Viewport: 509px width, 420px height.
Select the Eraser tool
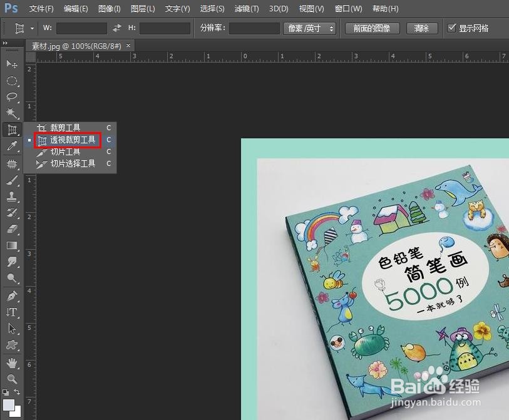[12, 229]
